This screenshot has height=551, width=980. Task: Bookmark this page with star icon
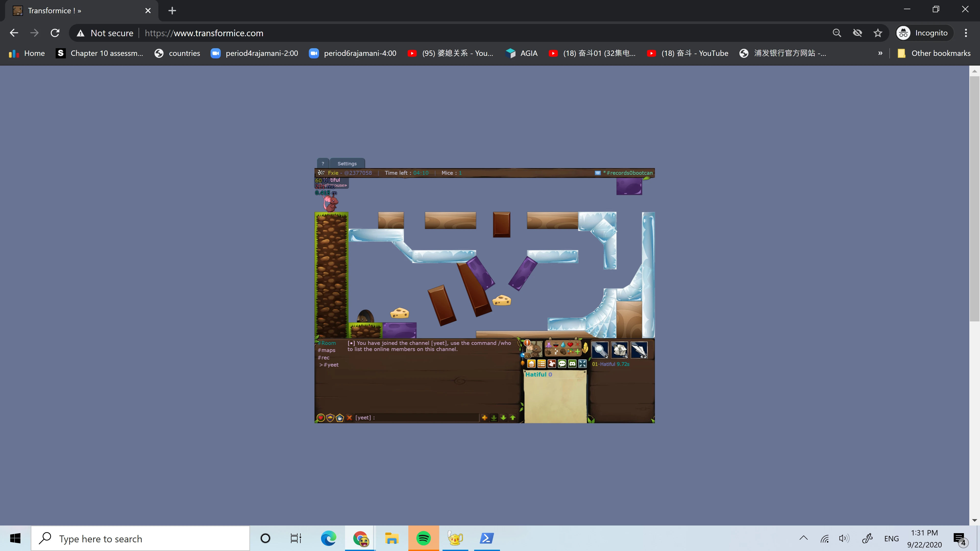(878, 33)
